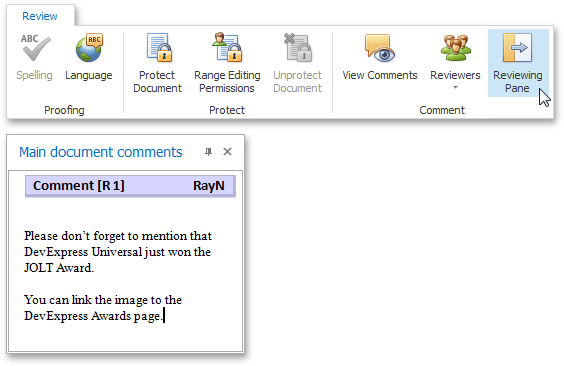Click the RayN author name
564x366 pixels.
coord(209,186)
